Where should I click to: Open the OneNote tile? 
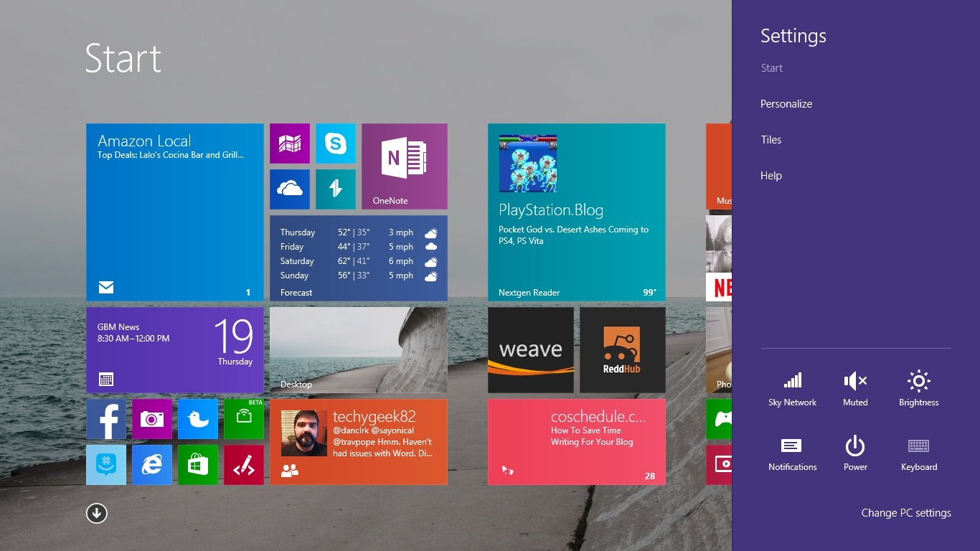pos(405,166)
